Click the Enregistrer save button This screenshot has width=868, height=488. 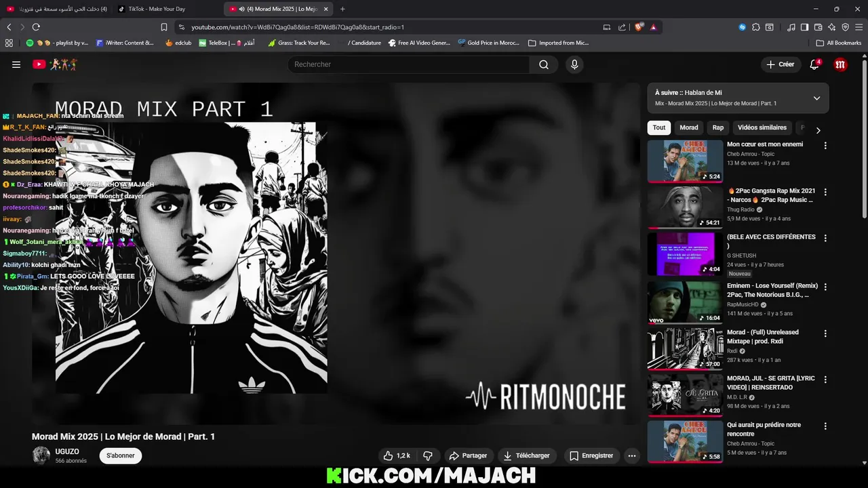click(591, 455)
